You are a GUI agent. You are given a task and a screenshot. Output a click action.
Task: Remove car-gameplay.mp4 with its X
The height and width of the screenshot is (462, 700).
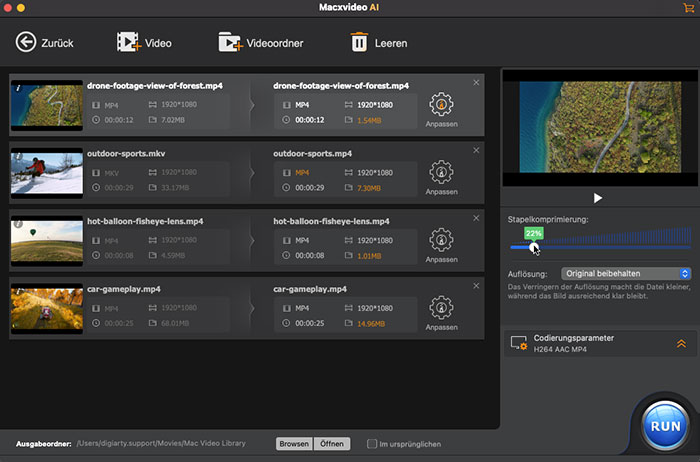click(x=476, y=286)
